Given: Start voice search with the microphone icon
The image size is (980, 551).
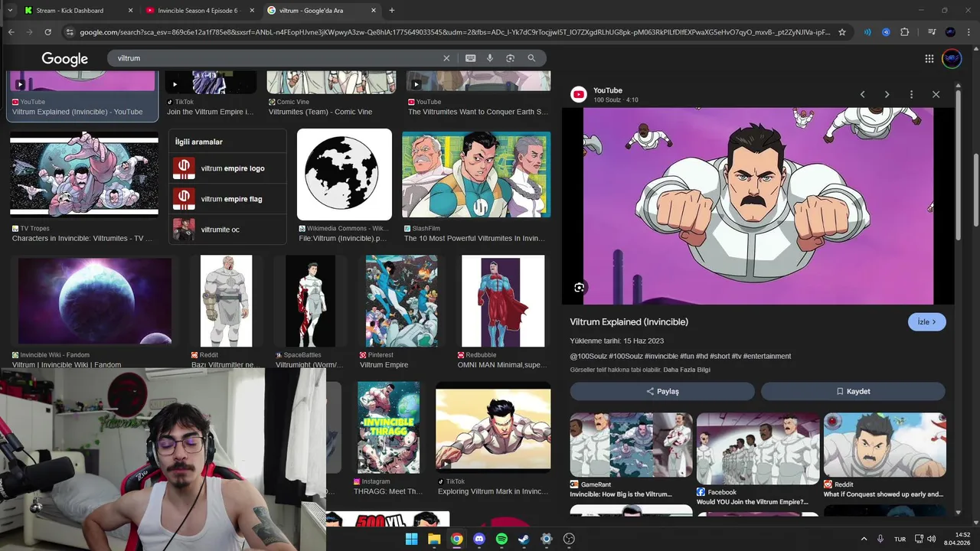Looking at the screenshot, I should 490,58.
